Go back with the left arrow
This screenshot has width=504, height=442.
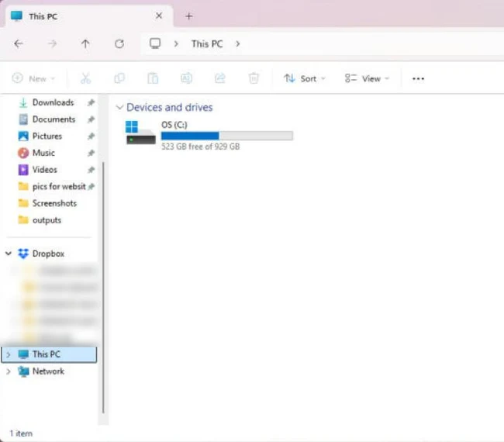tap(19, 43)
